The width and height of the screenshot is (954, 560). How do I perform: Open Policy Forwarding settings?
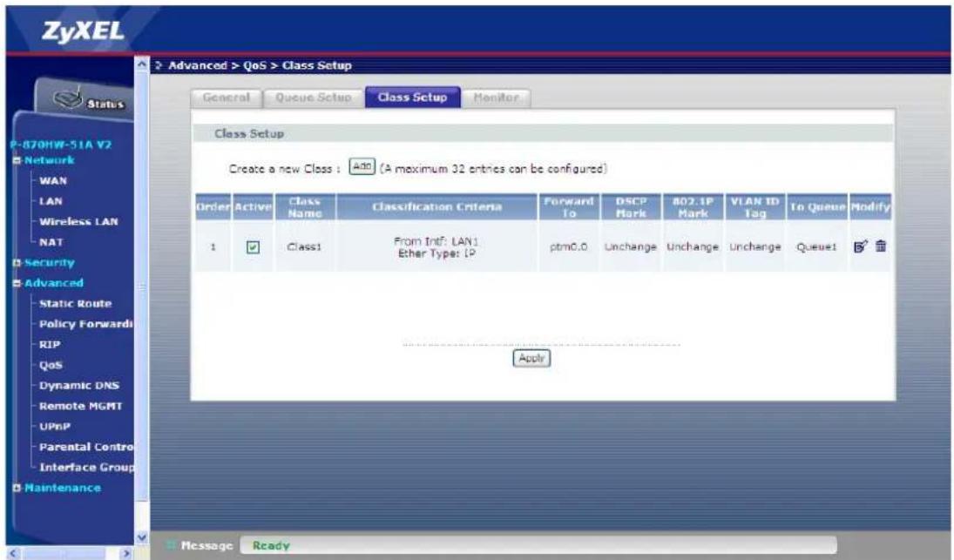85,324
